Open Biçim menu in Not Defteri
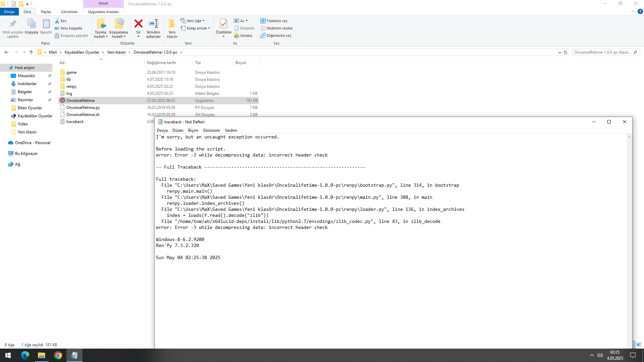644x362 pixels. point(193,130)
